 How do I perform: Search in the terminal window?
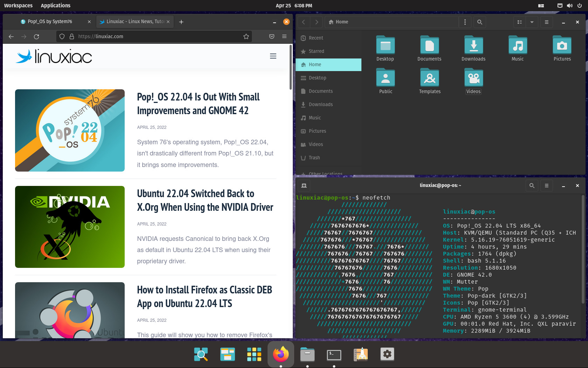[x=532, y=186]
